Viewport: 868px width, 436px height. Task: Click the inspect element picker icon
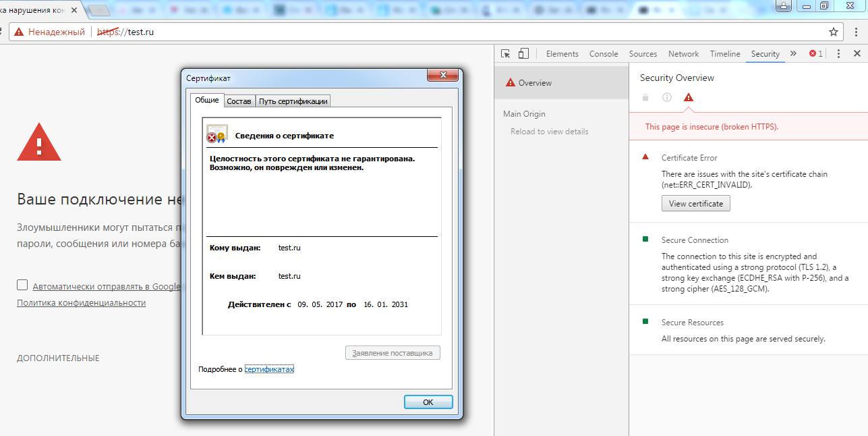pyautogui.click(x=506, y=54)
